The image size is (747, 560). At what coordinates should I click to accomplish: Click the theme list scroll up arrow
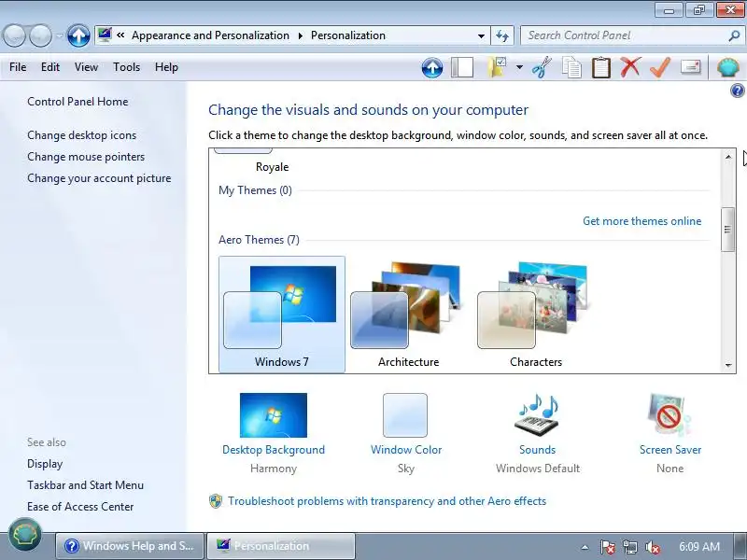(x=728, y=157)
